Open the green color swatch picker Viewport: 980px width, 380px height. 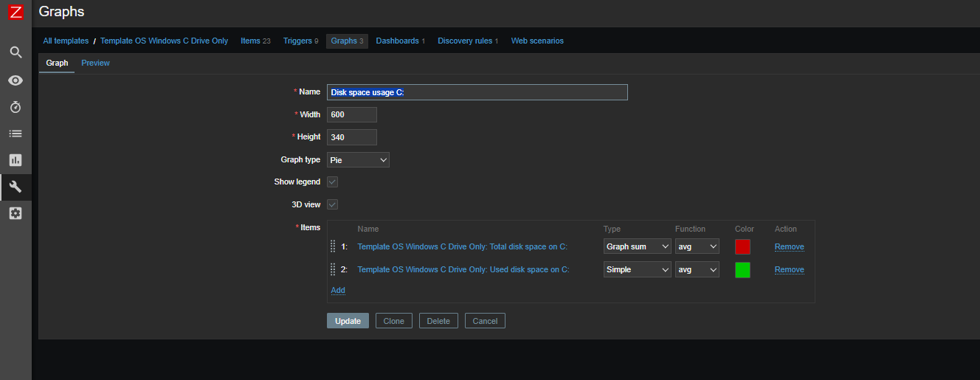(x=742, y=270)
